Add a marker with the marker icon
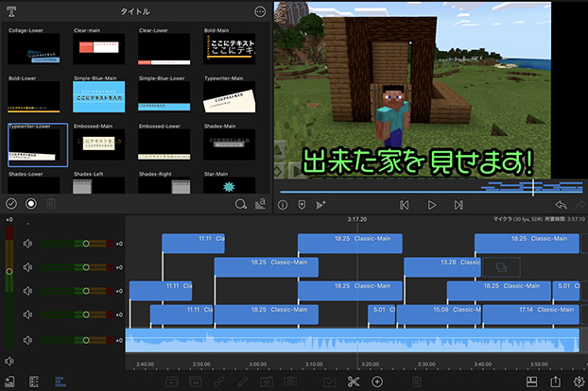 (x=302, y=205)
